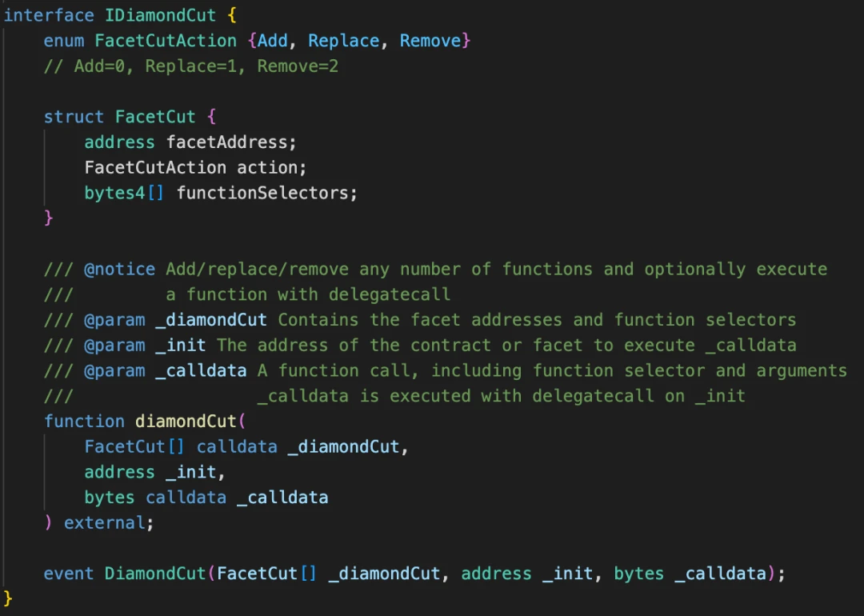The width and height of the screenshot is (864, 616).
Task: Click the action field in FacetCut struct
Action: (272, 168)
